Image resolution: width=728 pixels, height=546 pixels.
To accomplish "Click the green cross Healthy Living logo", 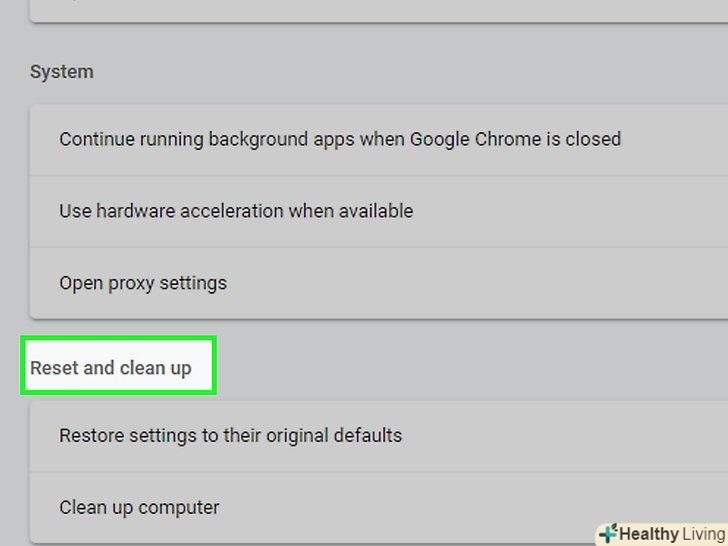I will (x=608, y=534).
